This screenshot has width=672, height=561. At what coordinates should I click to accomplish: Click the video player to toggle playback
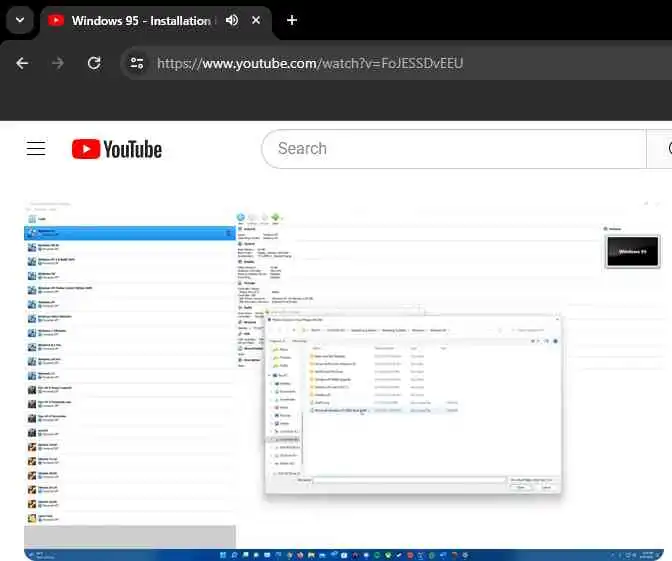point(344,379)
